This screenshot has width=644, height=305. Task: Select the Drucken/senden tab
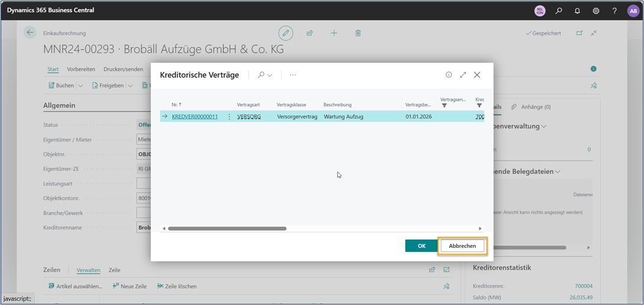click(x=123, y=69)
